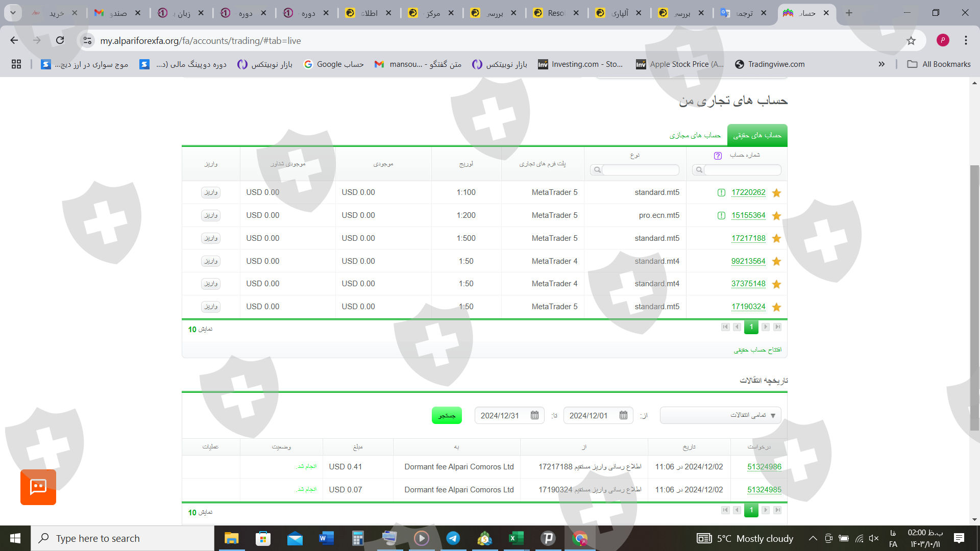Bookmark this page with the star icon
The image size is (980, 551).
click(x=911, y=41)
